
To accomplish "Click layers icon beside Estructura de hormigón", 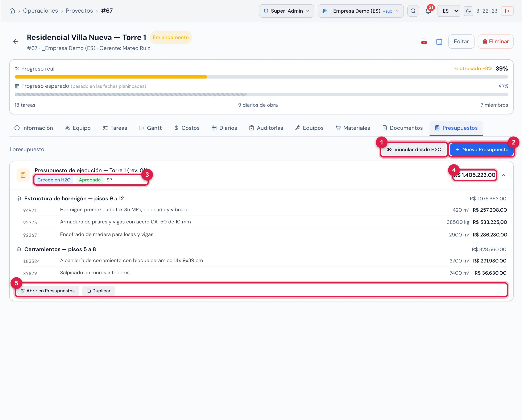I will [19, 199].
